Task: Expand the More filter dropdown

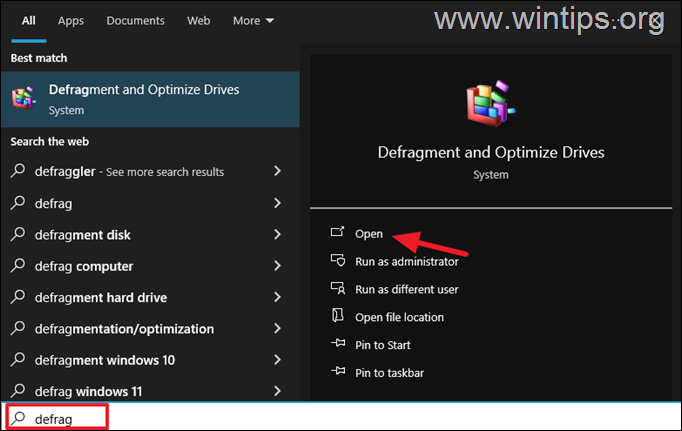Action: coord(253,20)
